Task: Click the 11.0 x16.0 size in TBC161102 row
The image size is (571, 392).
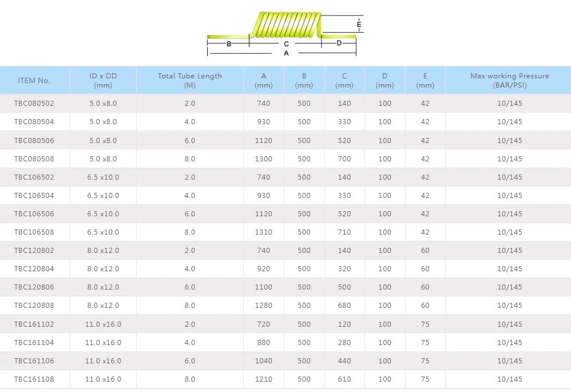Action: [x=103, y=324]
